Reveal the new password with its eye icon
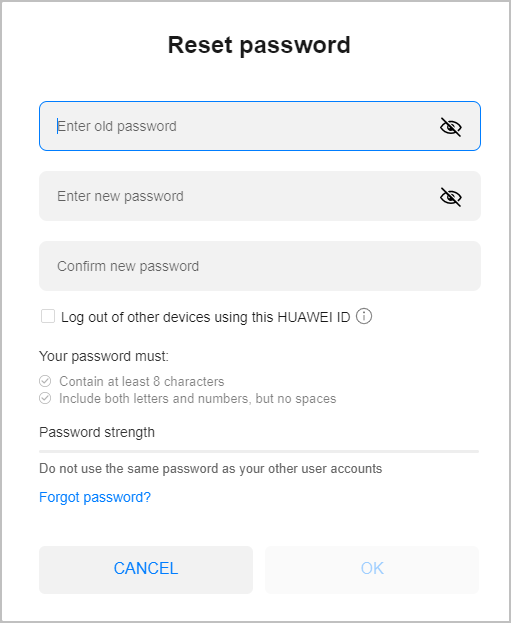The image size is (511, 623). pos(451,197)
